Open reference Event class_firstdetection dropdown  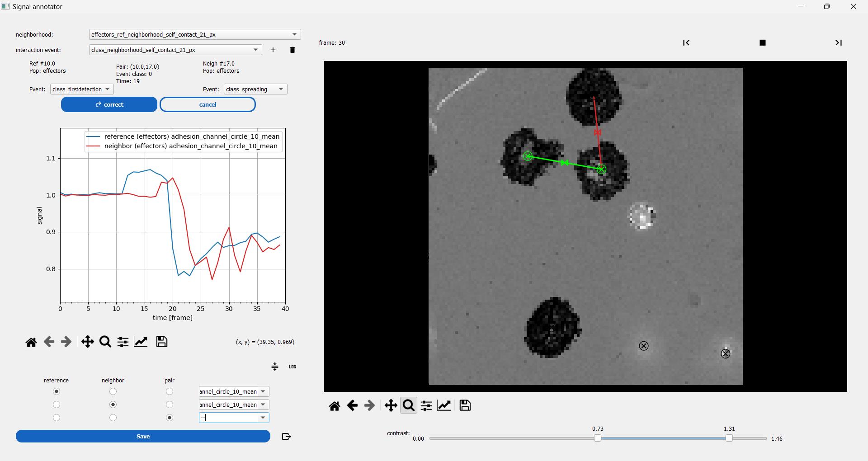click(82, 89)
